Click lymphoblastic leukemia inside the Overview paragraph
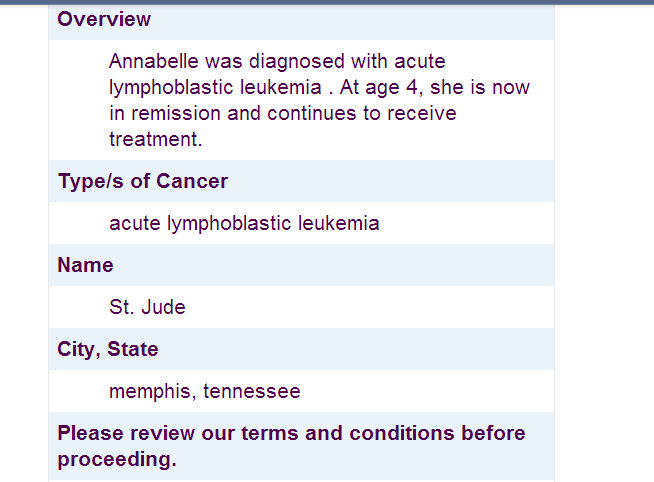The width and height of the screenshot is (654, 482). click(x=215, y=88)
